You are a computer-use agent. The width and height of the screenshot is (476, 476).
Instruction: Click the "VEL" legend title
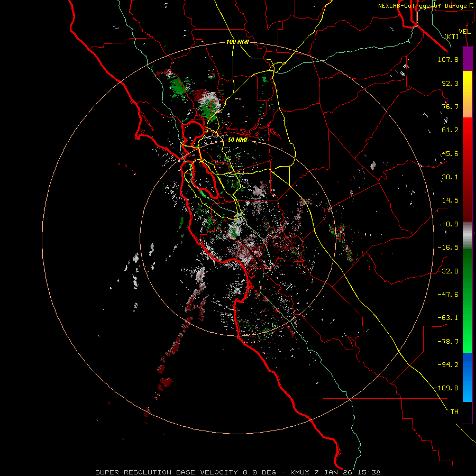pyautogui.click(x=464, y=32)
